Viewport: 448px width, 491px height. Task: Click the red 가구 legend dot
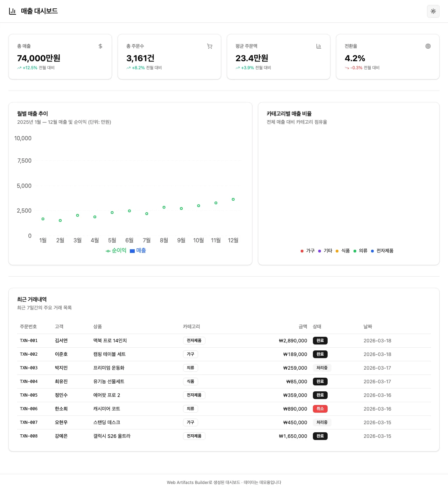[302, 251]
